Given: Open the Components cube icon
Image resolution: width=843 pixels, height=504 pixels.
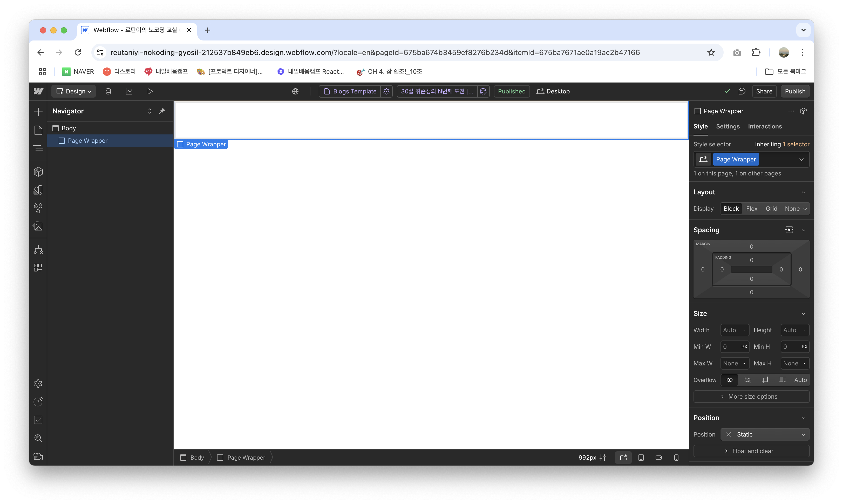Looking at the screenshot, I should pyautogui.click(x=38, y=172).
